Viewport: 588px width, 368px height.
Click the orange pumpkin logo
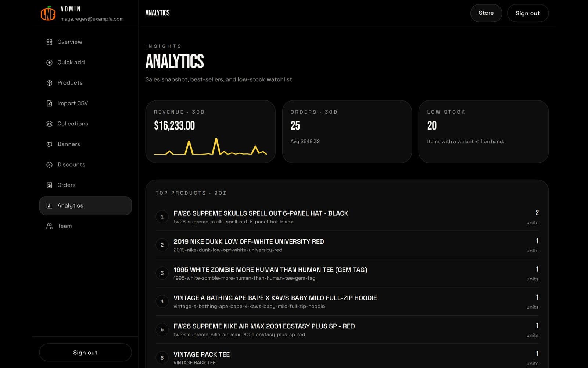pyautogui.click(x=48, y=13)
